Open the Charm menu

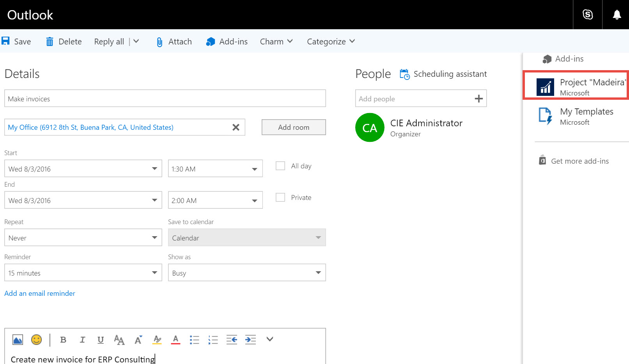[x=276, y=42]
